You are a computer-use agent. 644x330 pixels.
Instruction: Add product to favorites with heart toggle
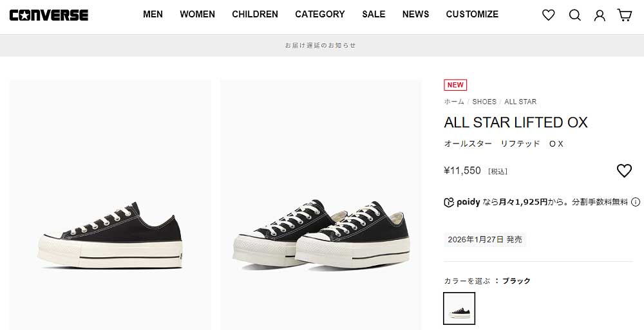[x=624, y=170]
